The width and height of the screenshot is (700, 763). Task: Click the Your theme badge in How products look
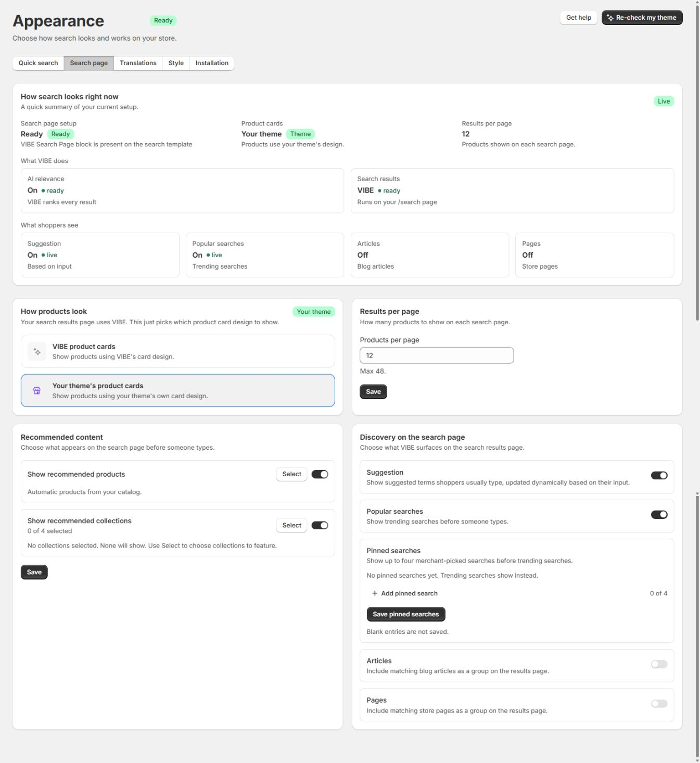point(314,312)
